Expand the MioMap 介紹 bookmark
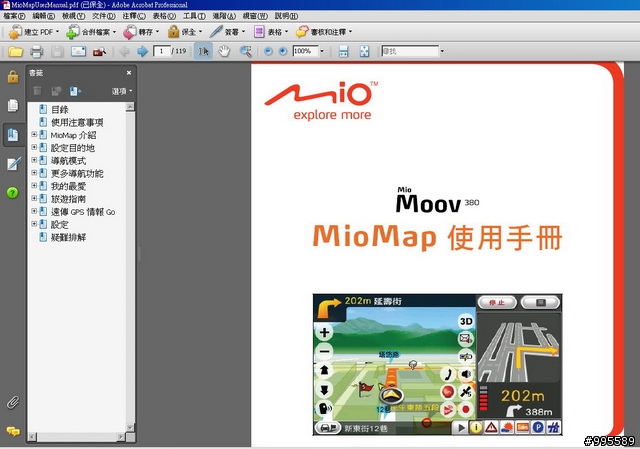640x449 pixels. click(x=34, y=134)
